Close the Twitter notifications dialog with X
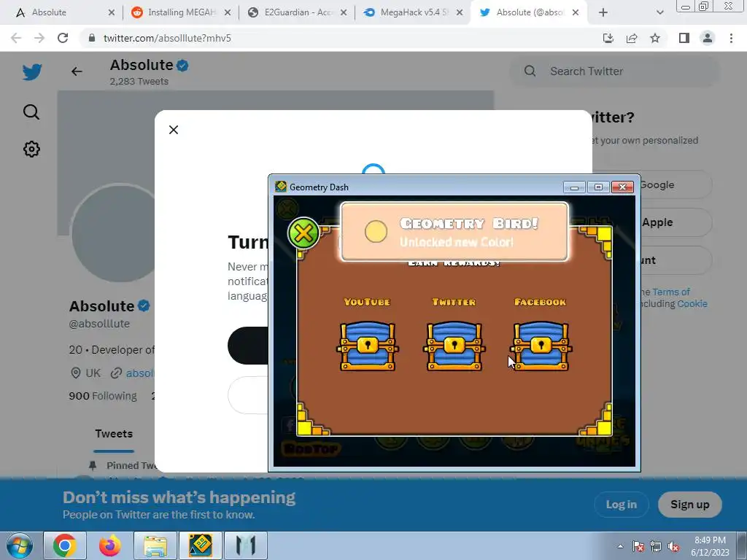This screenshot has height=560, width=747. click(174, 130)
